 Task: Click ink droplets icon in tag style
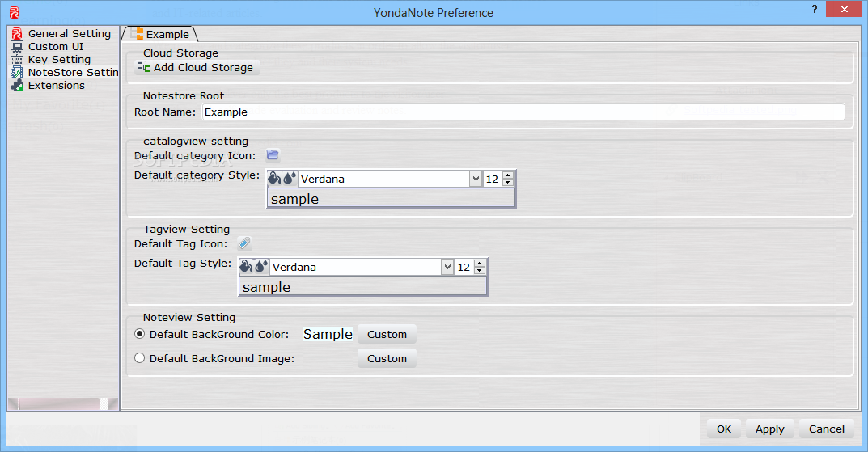pos(262,267)
